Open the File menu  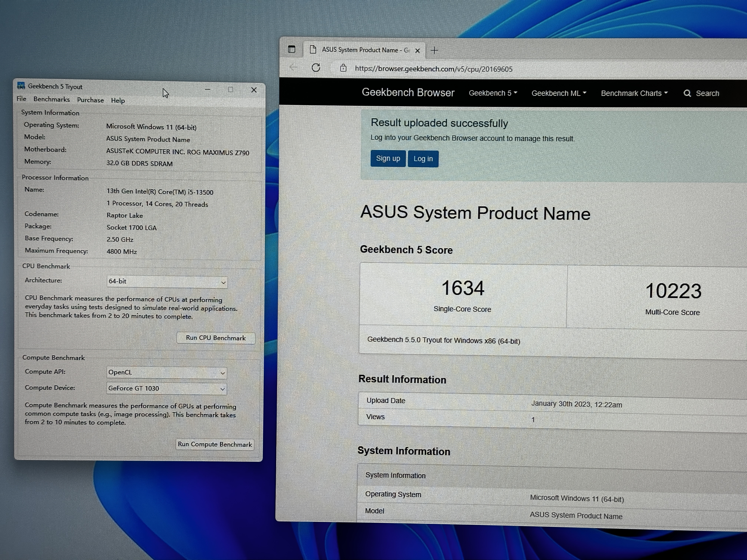pos(21,99)
